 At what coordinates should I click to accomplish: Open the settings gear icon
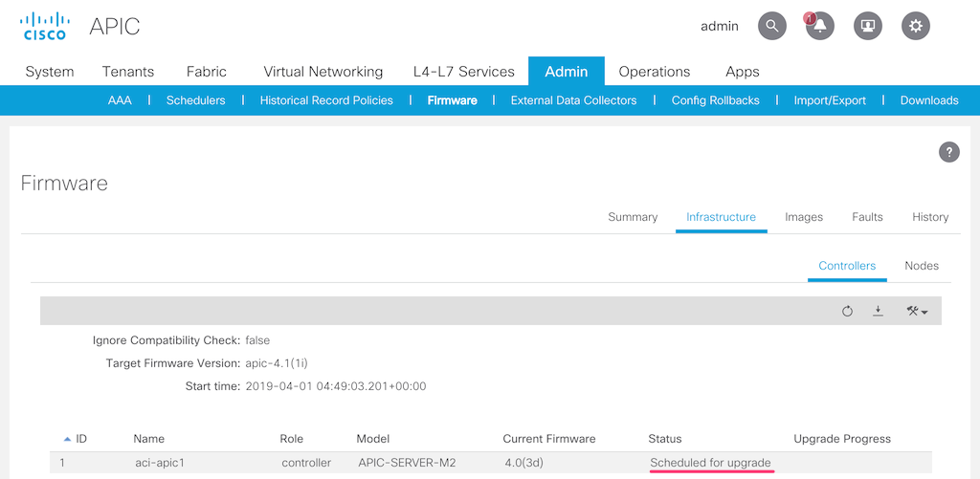[x=916, y=26]
